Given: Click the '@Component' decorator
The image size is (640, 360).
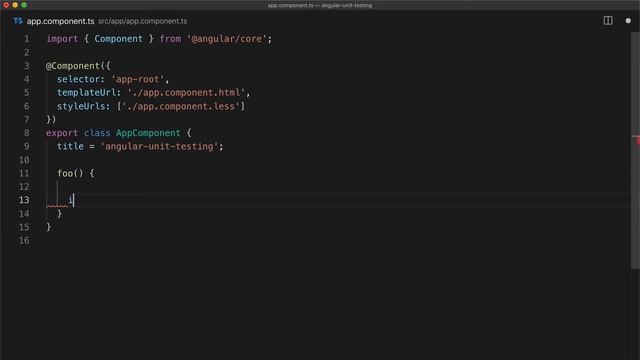Looking at the screenshot, I should 73,66.
